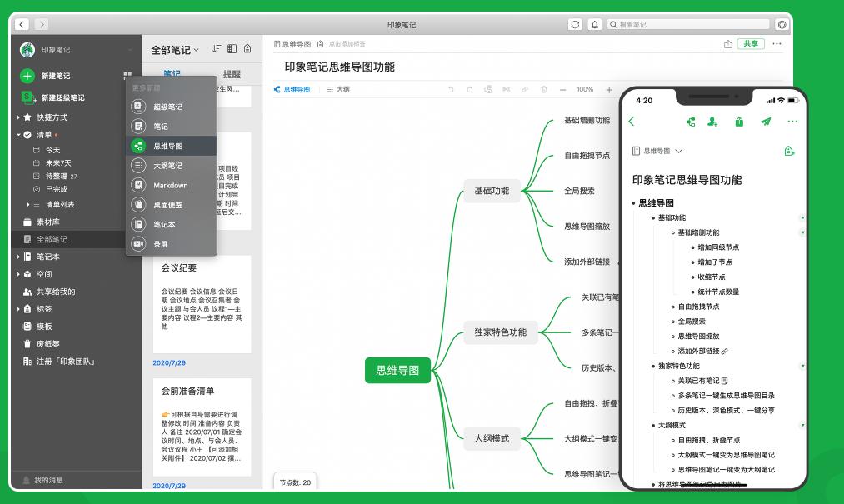Open the 全部笔记 list dropdown
The image size is (844, 504).
(x=175, y=49)
